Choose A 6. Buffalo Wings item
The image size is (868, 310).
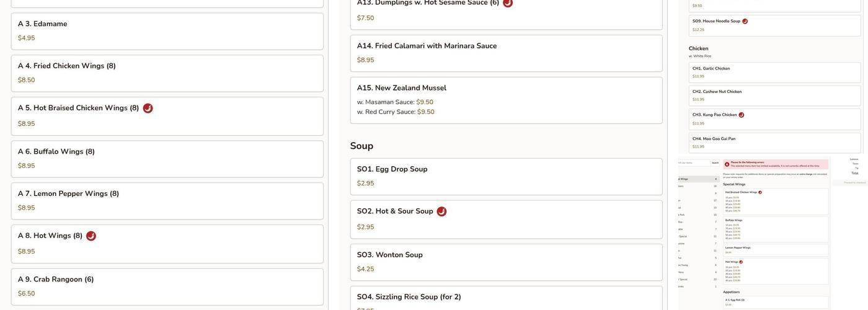click(x=167, y=159)
